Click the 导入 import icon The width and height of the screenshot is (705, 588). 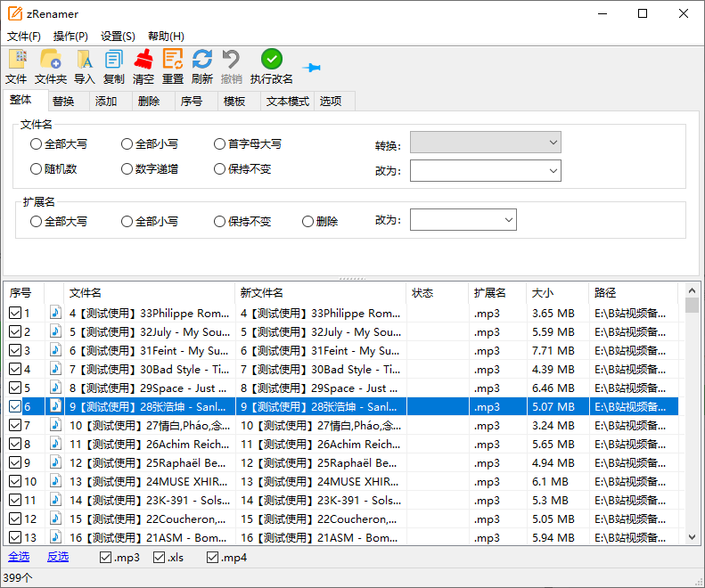coord(85,60)
